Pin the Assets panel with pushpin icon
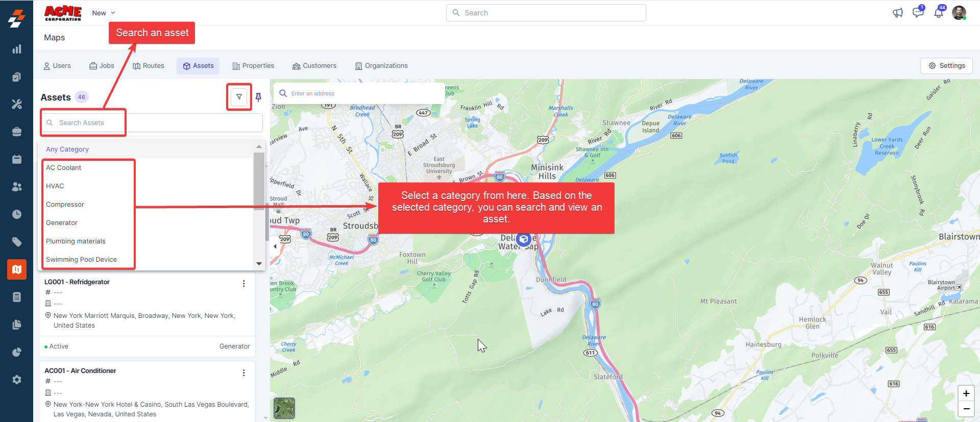This screenshot has width=980, height=422. [258, 97]
